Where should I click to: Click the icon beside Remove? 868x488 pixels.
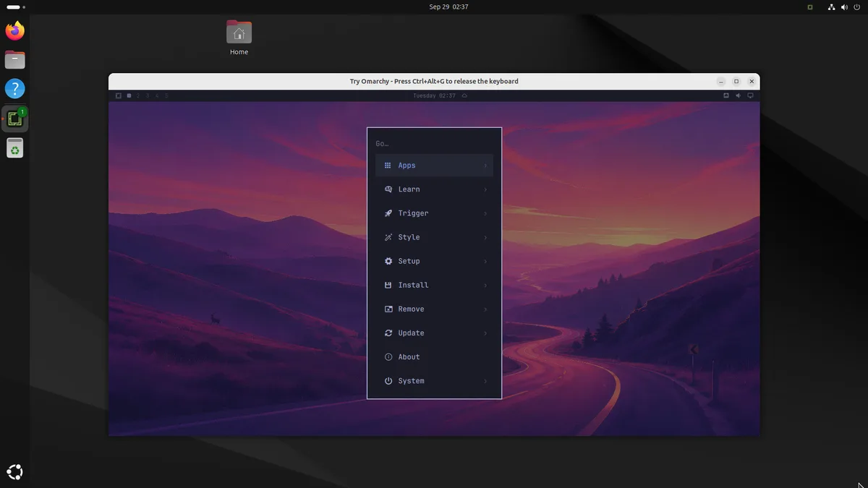coord(388,309)
